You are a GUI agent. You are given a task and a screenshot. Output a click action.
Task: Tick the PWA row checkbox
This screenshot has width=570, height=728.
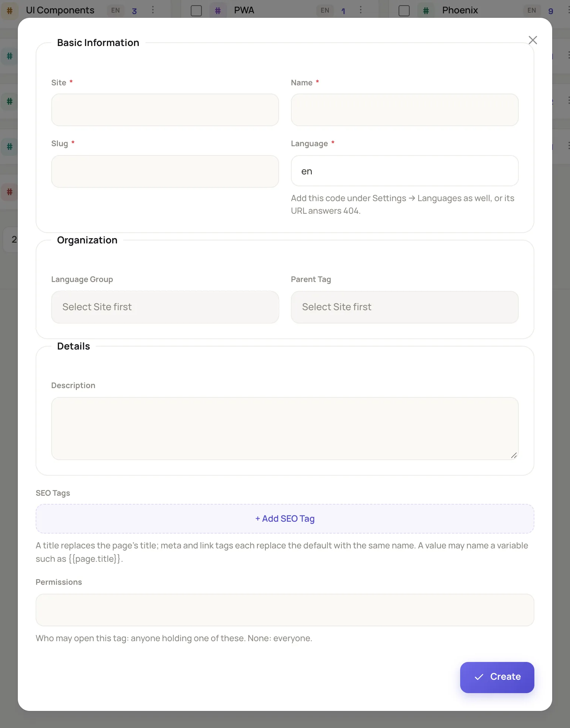(196, 10)
